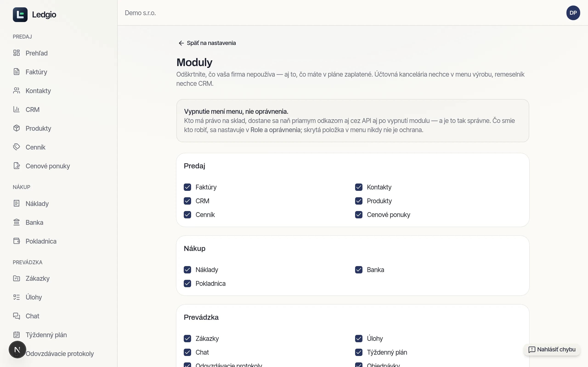Toggle the Týždenný plán module checkbox
588x367 pixels.
(x=359, y=352)
